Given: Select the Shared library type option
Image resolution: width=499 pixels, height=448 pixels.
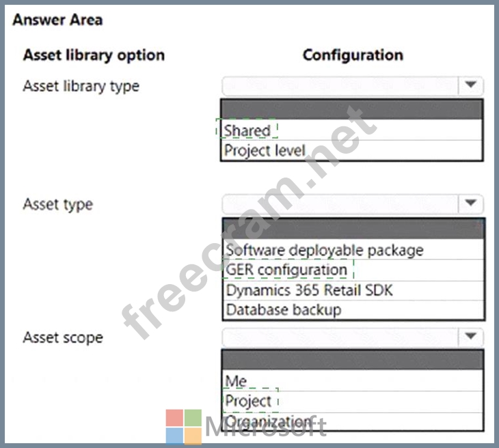Looking at the screenshot, I should 247,130.
